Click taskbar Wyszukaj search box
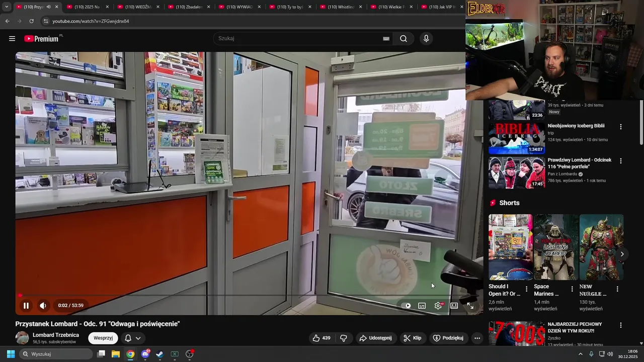Screen dimensions: 644x362 tap(56, 354)
